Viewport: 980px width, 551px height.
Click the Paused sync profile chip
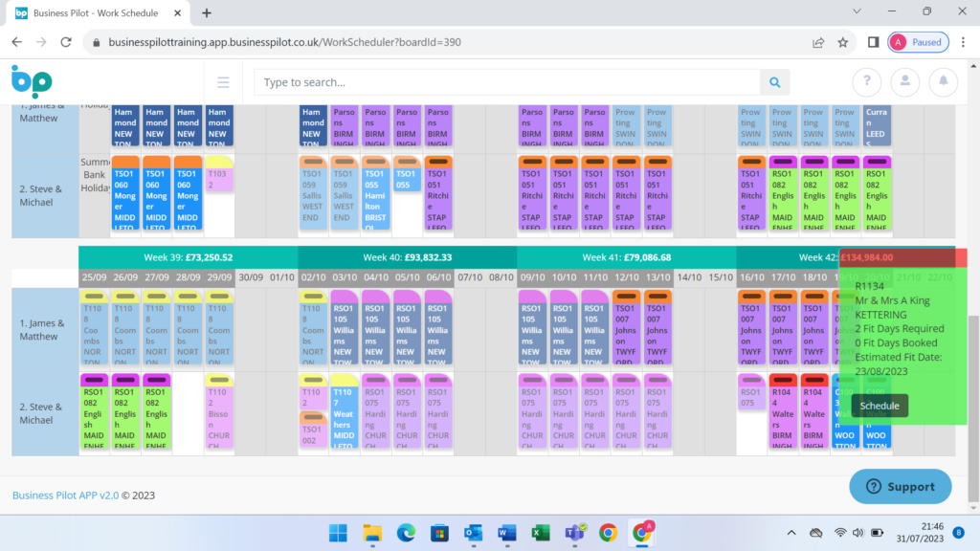917,42
